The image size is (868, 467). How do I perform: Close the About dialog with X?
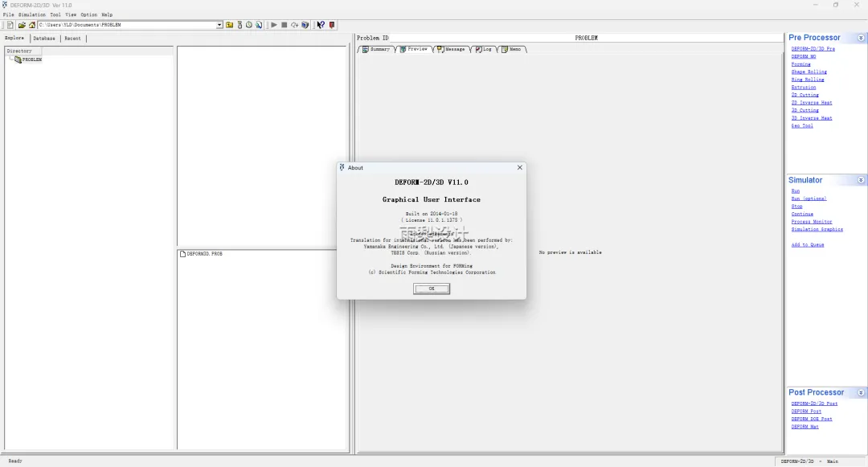tap(519, 168)
